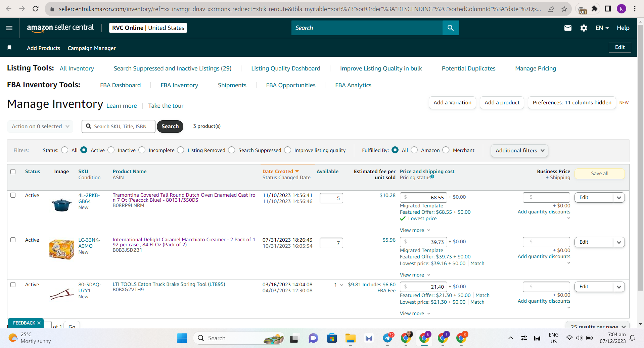Open Wi-Fi network settings in tray
The width and height of the screenshot is (644, 348).
coord(569,338)
